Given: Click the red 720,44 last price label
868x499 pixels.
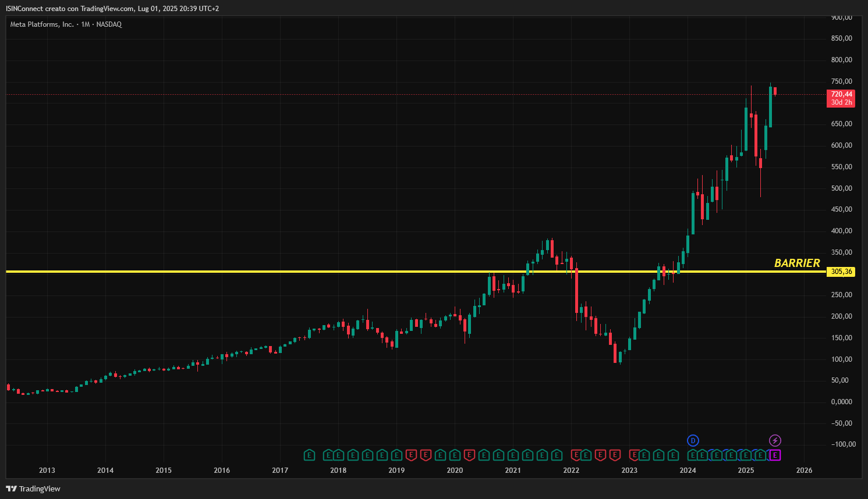Looking at the screenshot, I should [x=841, y=94].
